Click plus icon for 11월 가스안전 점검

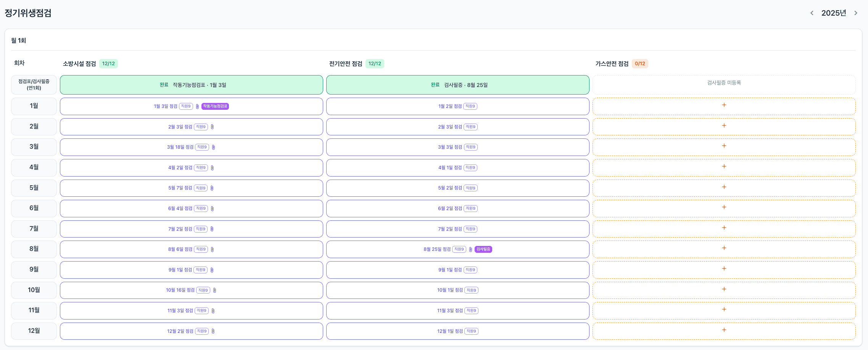[724, 310]
